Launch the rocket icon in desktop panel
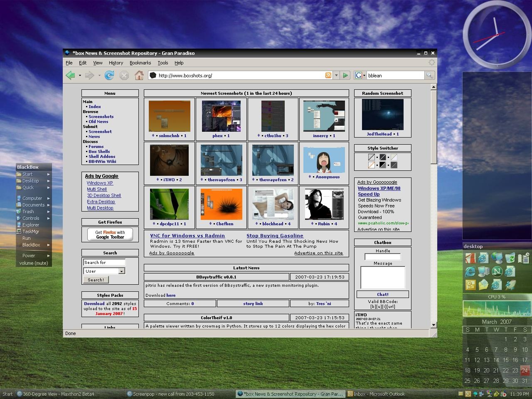Screen dimensions: 532x399 (510, 285)
